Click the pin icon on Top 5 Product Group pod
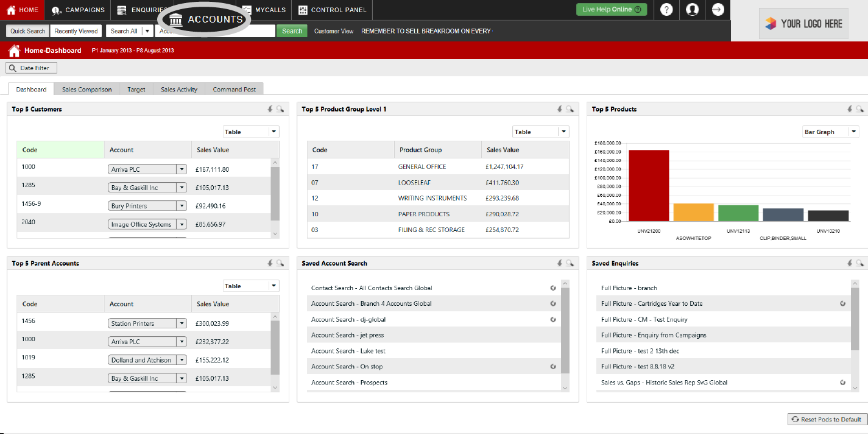Viewport: 868px width, 438px height. tap(560, 109)
